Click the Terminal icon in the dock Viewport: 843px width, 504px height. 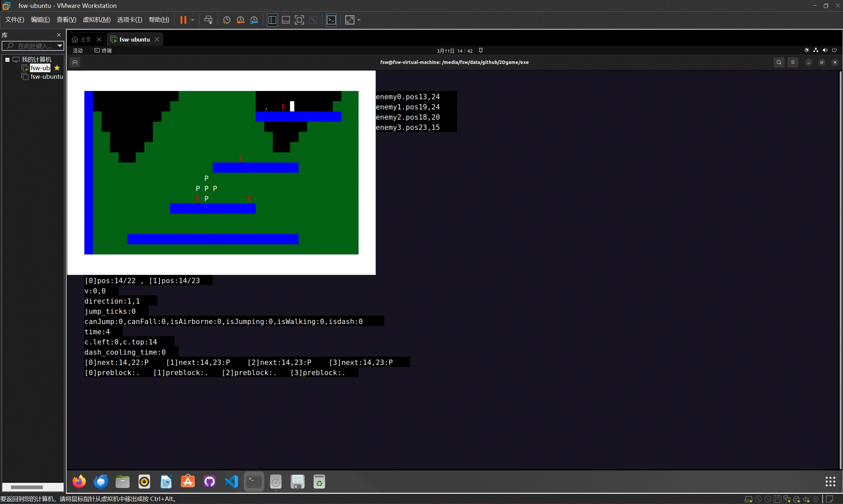pos(254,482)
